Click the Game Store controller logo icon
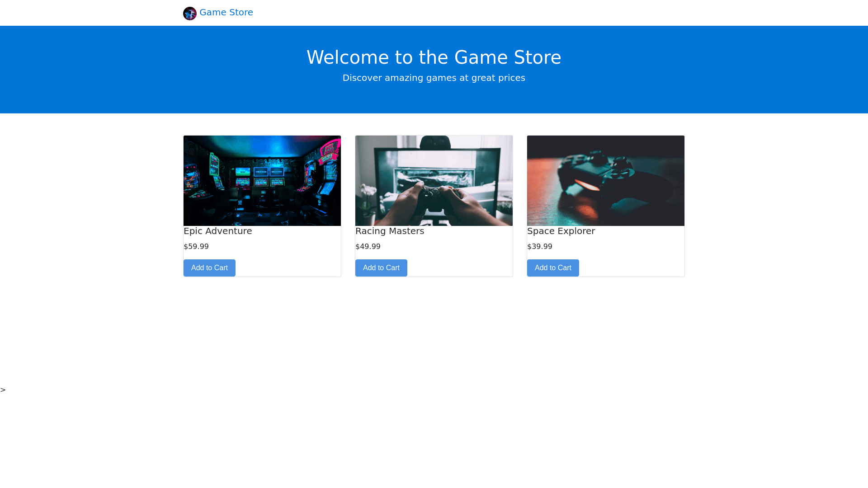The width and height of the screenshot is (868, 488). point(190,13)
